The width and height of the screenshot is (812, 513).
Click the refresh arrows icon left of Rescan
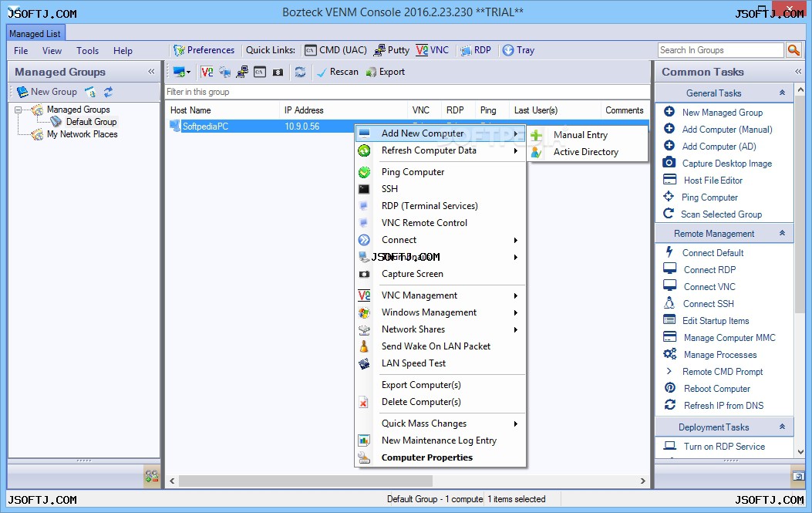(300, 72)
